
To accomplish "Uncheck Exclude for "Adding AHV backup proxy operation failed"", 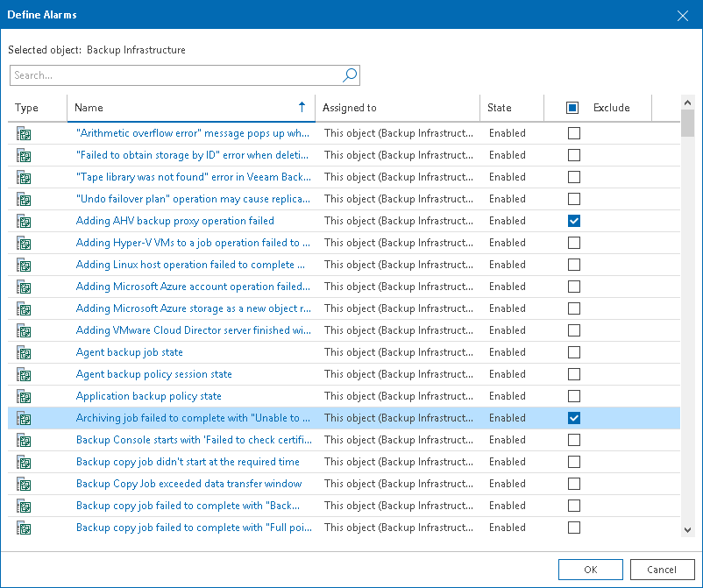I will (574, 221).
